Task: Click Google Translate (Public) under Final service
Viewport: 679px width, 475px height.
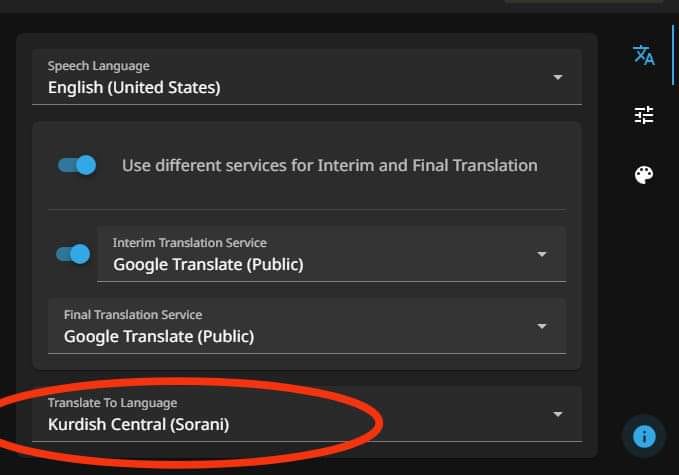Action: 159,336
